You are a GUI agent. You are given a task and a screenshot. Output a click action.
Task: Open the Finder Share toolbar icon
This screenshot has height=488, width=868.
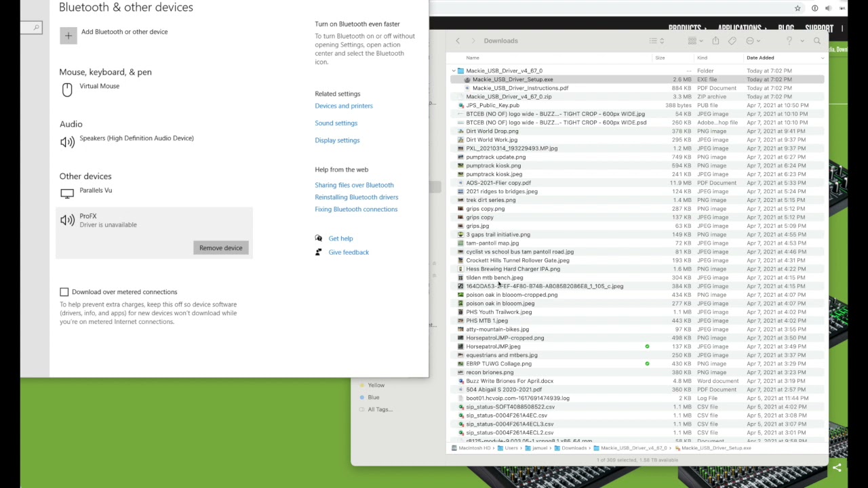pos(715,41)
